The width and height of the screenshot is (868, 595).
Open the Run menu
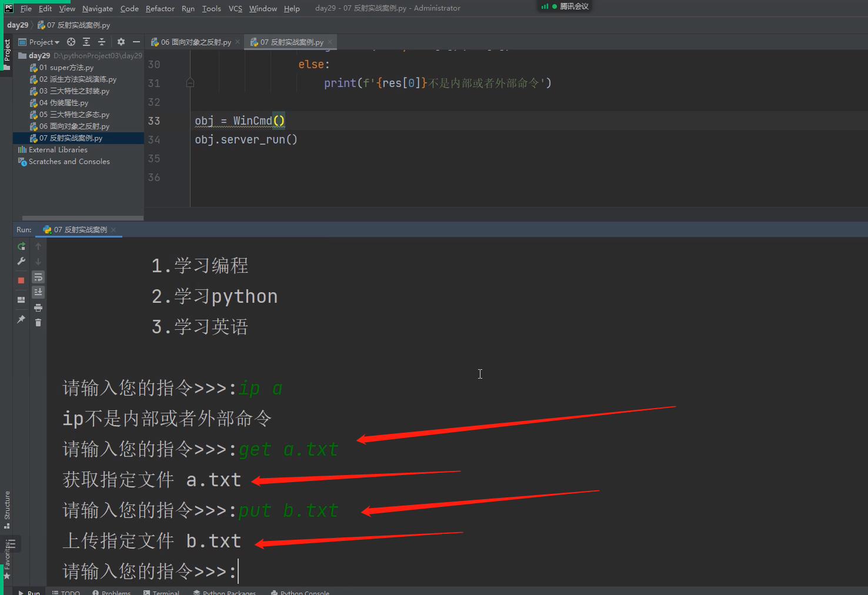(188, 8)
